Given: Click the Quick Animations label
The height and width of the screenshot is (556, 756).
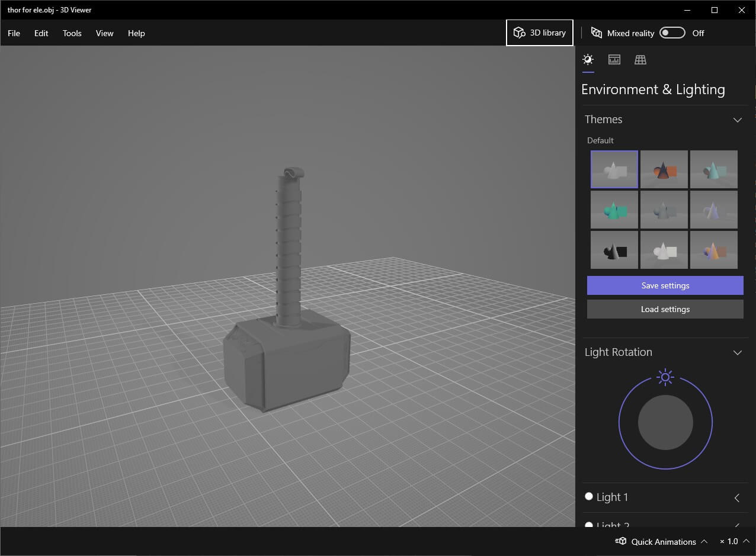Looking at the screenshot, I should click(x=664, y=541).
